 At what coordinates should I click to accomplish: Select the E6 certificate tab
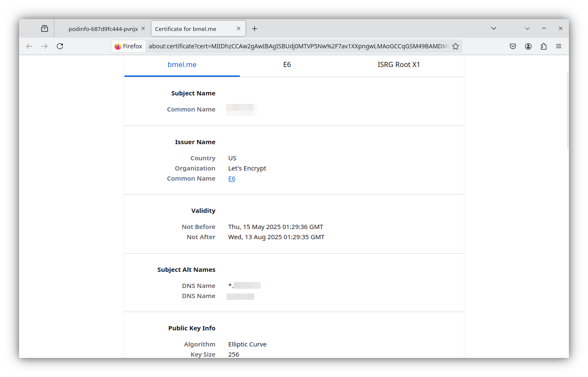tap(287, 65)
